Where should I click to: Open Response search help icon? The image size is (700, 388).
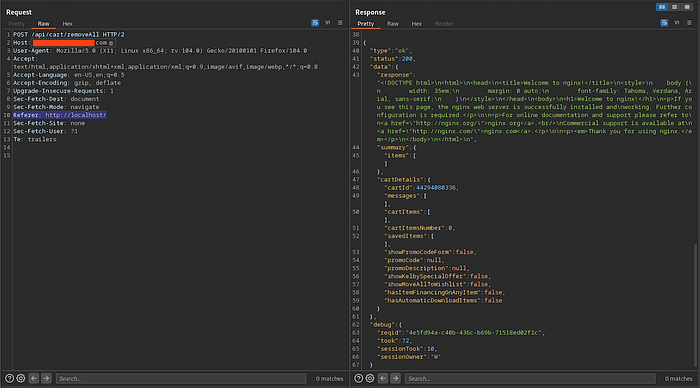pos(358,378)
